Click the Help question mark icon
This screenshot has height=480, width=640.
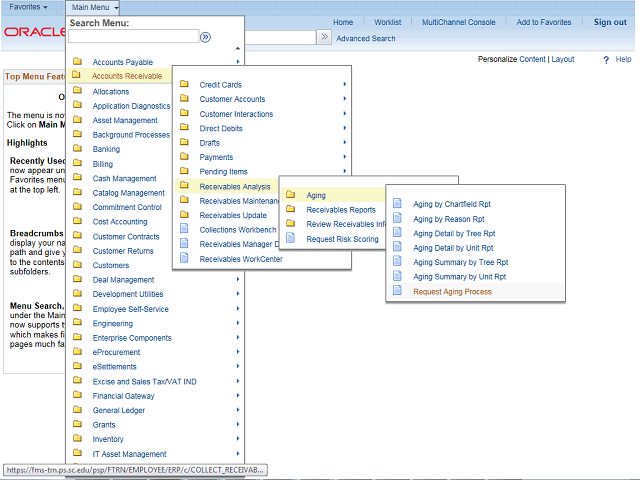pyautogui.click(x=606, y=60)
